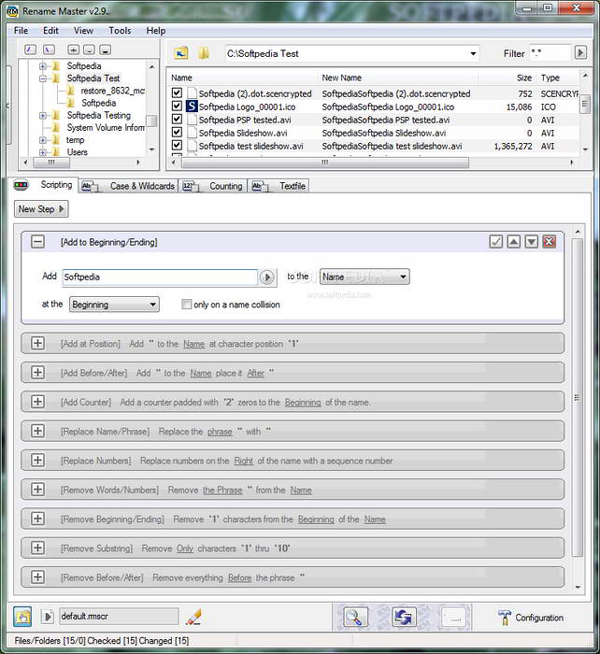The width and height of the screenshot is (600, 654).
Task: Enable step with the checkmark icon
Action: click(496, 241)
